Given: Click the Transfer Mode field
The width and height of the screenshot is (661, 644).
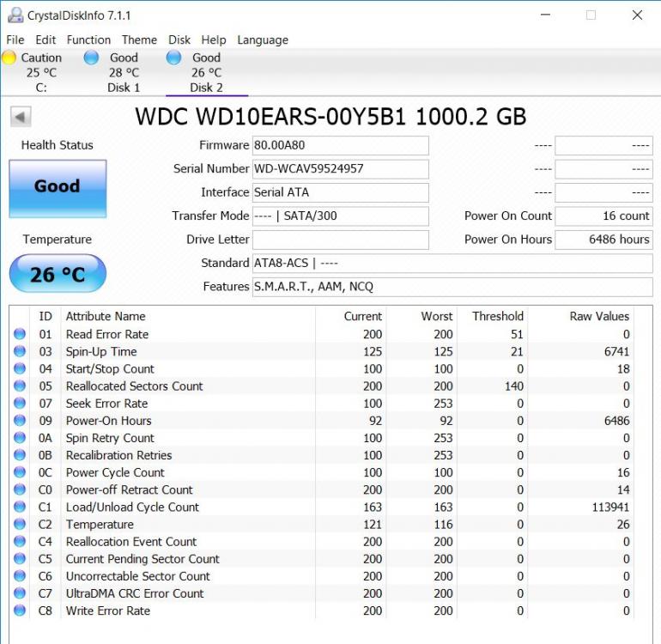Looking at the screenshot, I should (340, 216).
